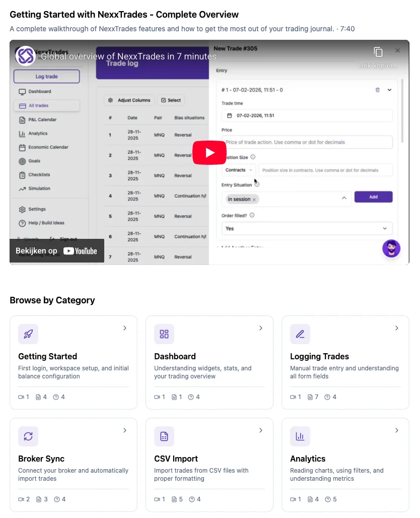Open the Analytics category card title
The width and height of the screenshot is (420, 518).
[x=308, y=459]
